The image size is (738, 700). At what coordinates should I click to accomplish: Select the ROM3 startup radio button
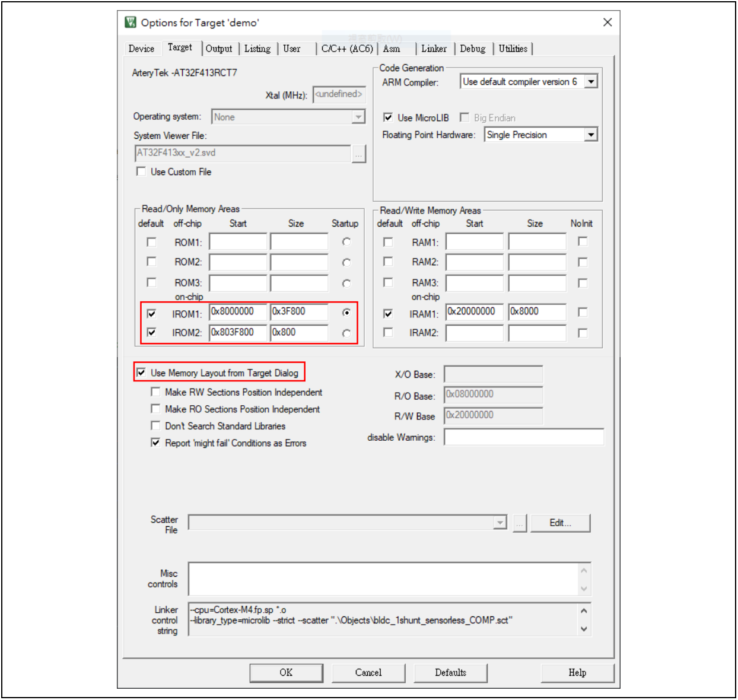(346, 283)
